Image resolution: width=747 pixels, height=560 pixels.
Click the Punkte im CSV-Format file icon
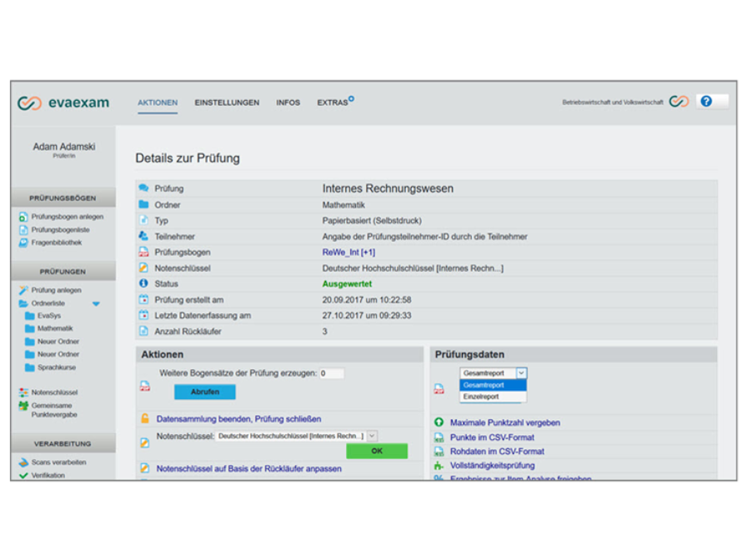point(439,437)
